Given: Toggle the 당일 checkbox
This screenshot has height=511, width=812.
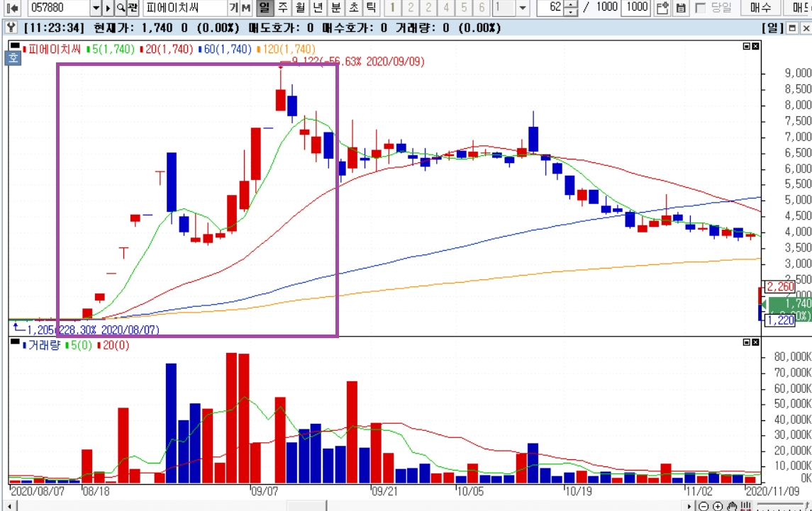Looking at the screenshot, I should coord(701,8).
